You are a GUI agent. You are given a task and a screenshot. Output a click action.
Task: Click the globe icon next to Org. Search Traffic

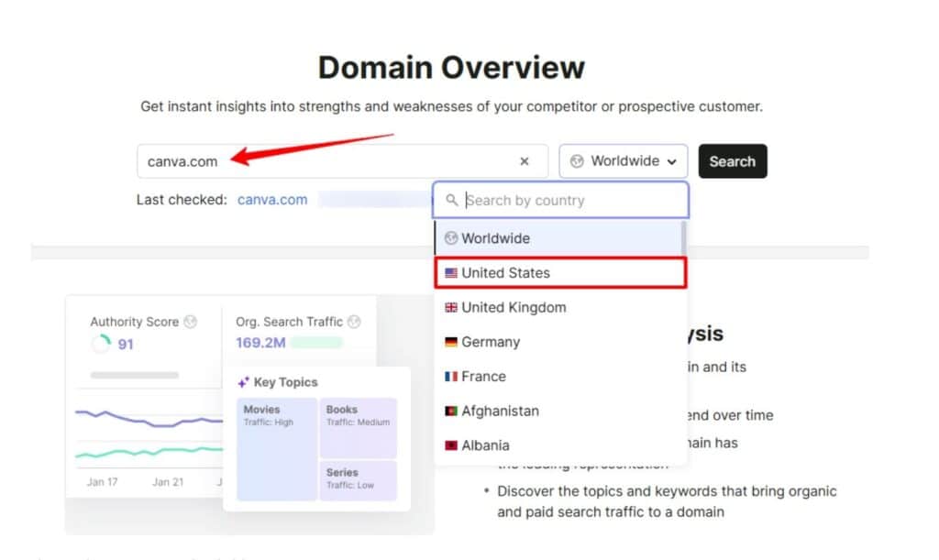[x=354, y=322]
